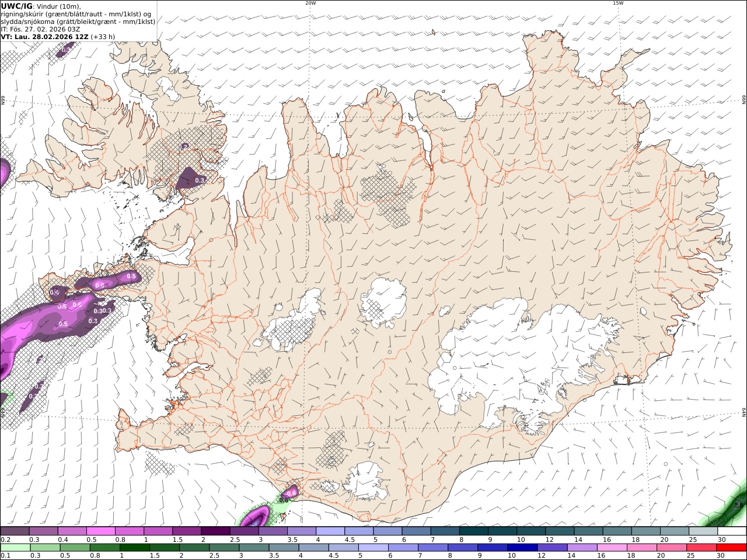Click the initial time line 'IT: Fös. 27. 02. 2026 03Z'

(40, 29)
